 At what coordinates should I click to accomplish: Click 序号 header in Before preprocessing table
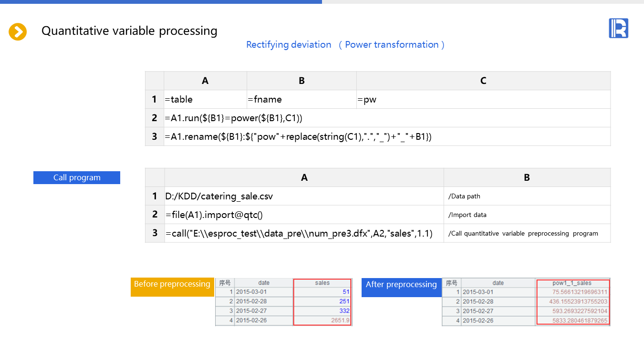click(225, 283)
